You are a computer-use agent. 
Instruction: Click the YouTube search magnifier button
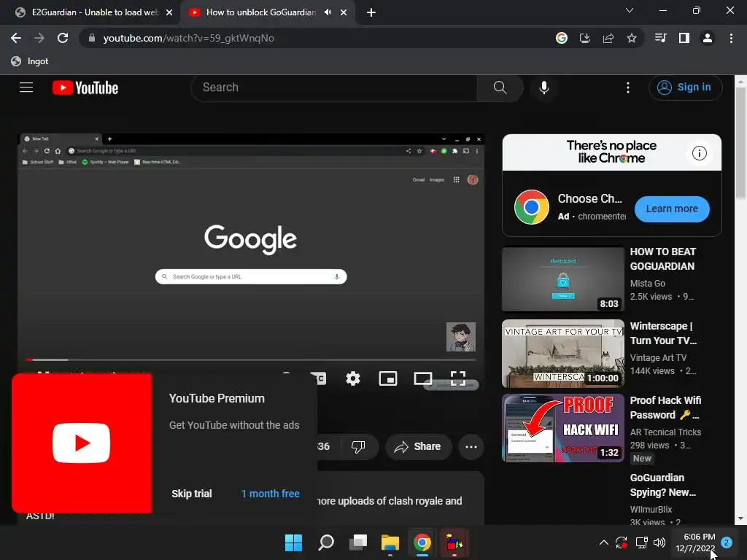coord(500,87)
